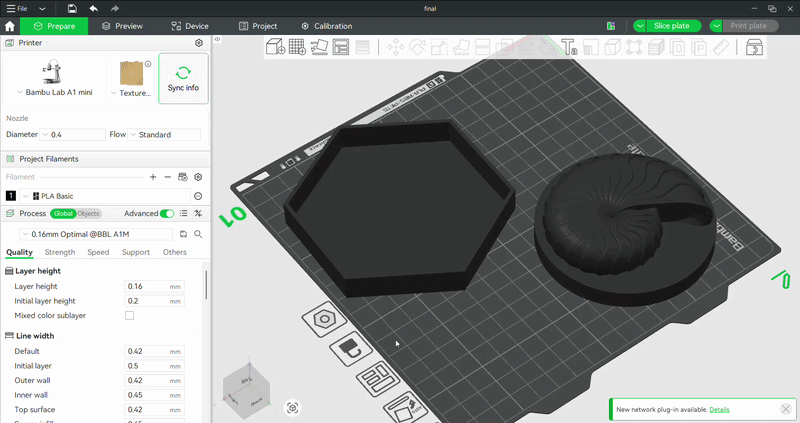Remove a filament with minus icon
Viewport: 800px width, 423px height.
click(x=167, y=177)
